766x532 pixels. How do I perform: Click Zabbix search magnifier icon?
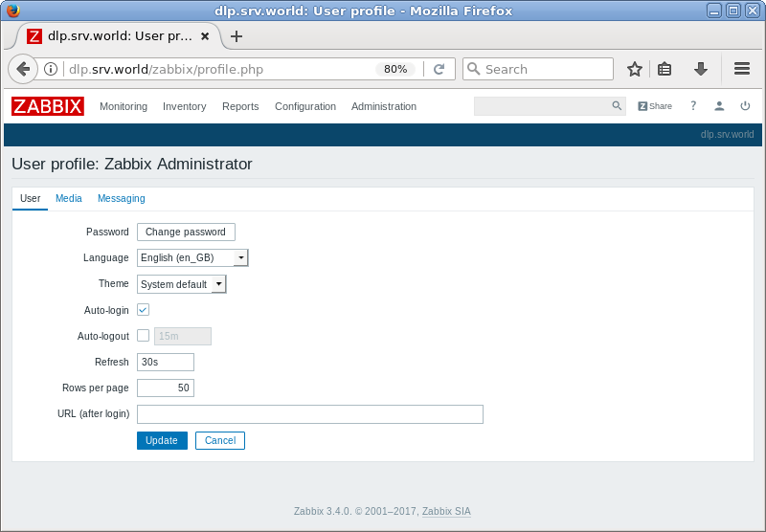coord(617,105)
